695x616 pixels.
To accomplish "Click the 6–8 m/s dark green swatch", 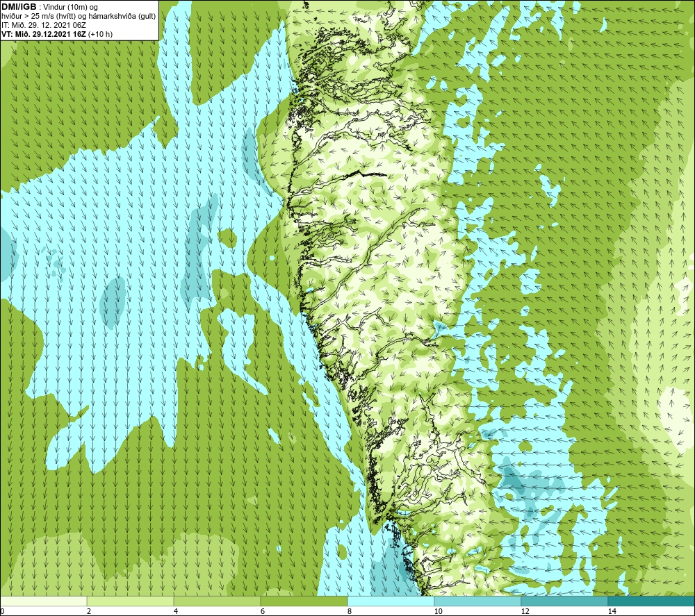I will click(304, 601).
